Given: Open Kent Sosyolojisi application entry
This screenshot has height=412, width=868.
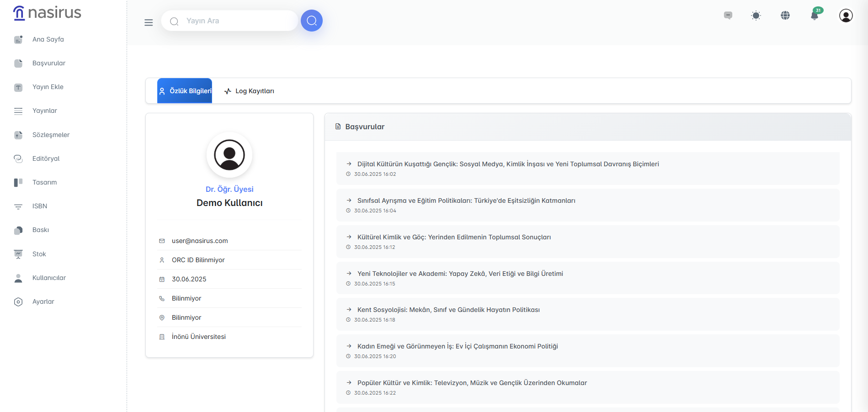Looking at the screenshot, I should click(x=448, y=310).
